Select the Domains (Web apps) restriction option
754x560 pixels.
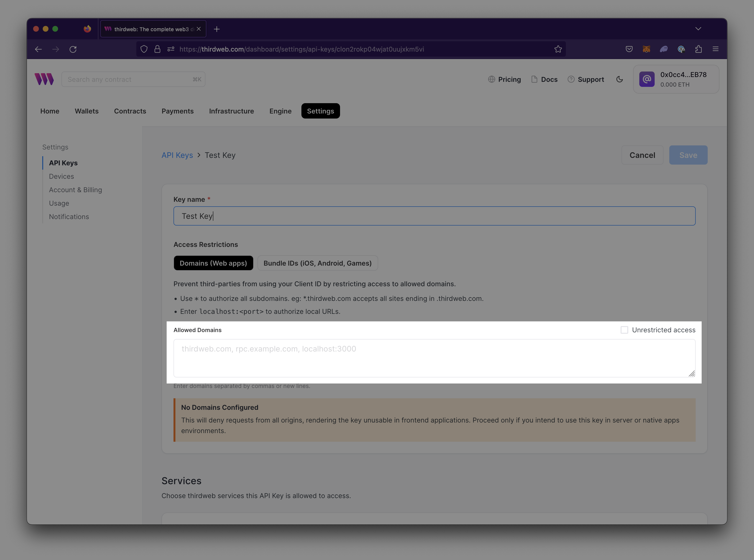pos(213,263)
